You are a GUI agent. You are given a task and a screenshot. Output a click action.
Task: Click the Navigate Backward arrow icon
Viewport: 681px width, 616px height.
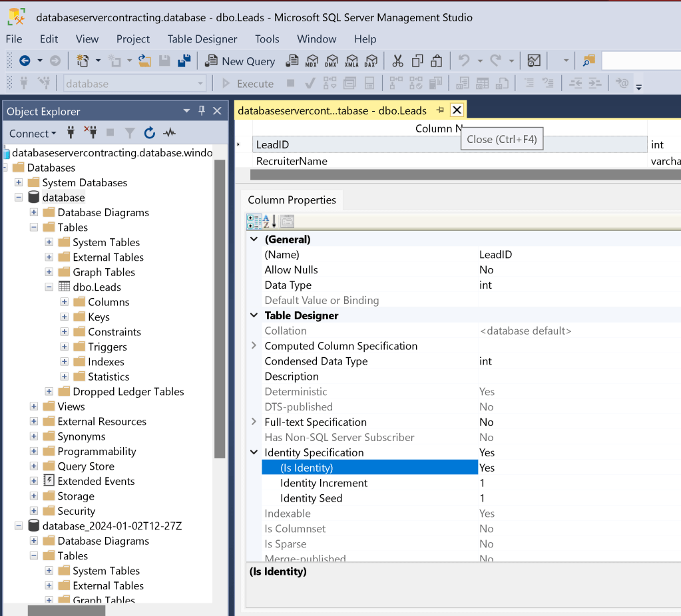(25, 61)
